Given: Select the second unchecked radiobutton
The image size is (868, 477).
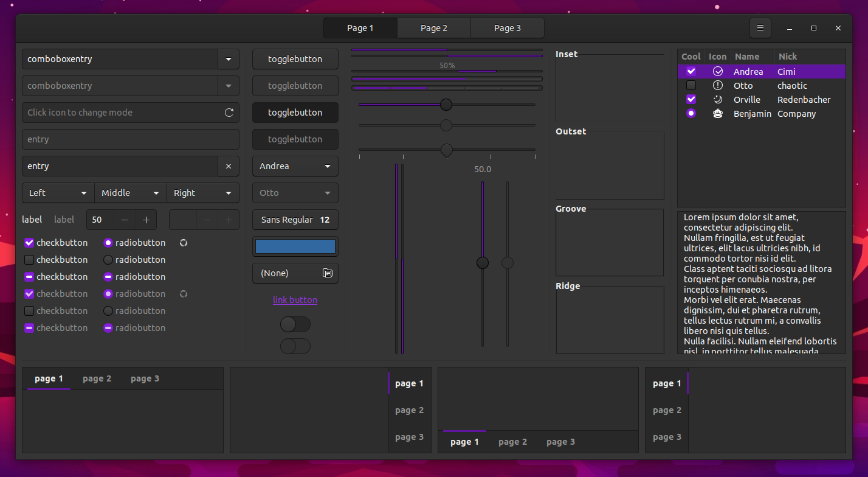Looking at the screenshot, I should pos(108,311).
